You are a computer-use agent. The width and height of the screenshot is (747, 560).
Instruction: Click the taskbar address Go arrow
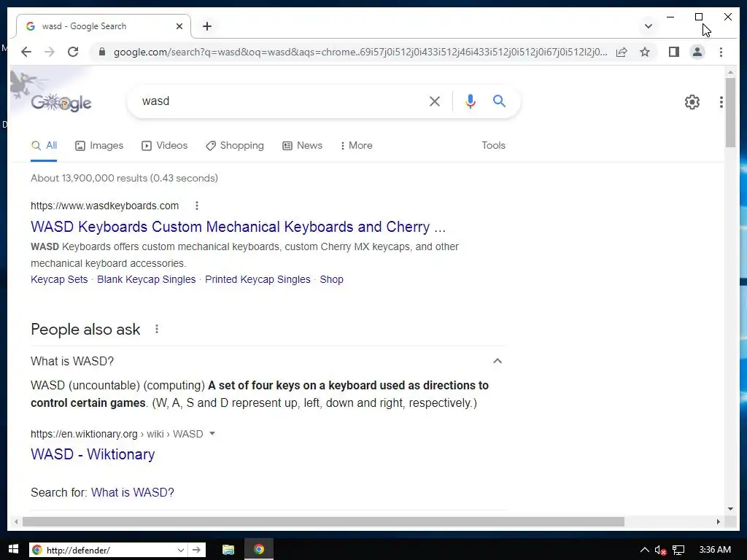point(196,550)
